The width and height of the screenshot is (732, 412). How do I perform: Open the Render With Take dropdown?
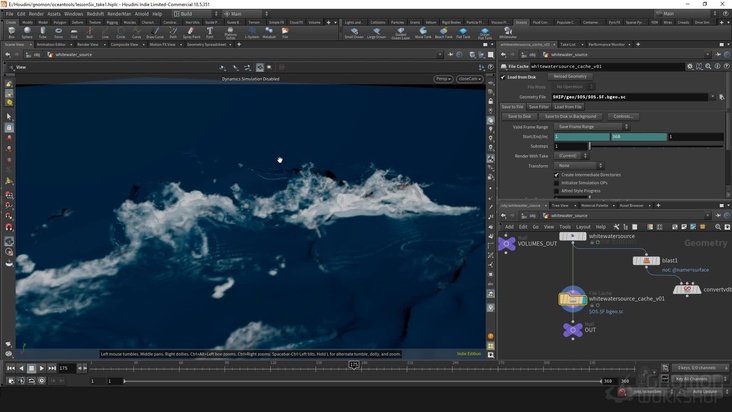point(571,156)
